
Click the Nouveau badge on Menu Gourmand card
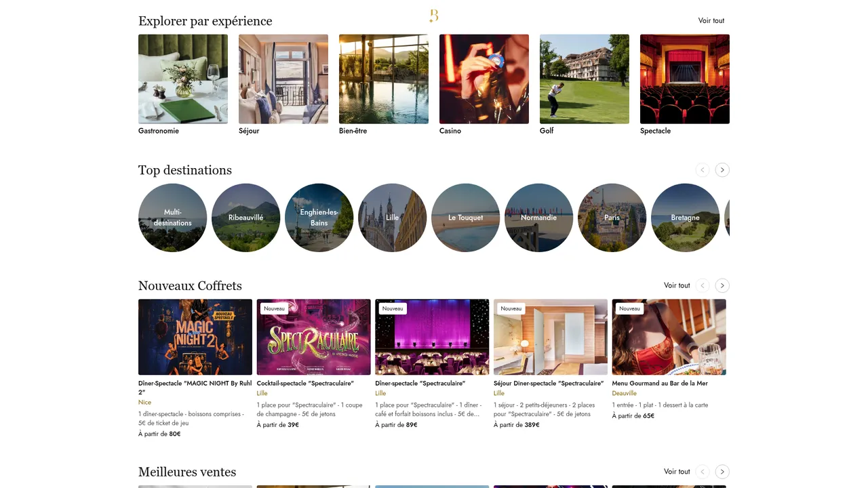click(630, 308)
